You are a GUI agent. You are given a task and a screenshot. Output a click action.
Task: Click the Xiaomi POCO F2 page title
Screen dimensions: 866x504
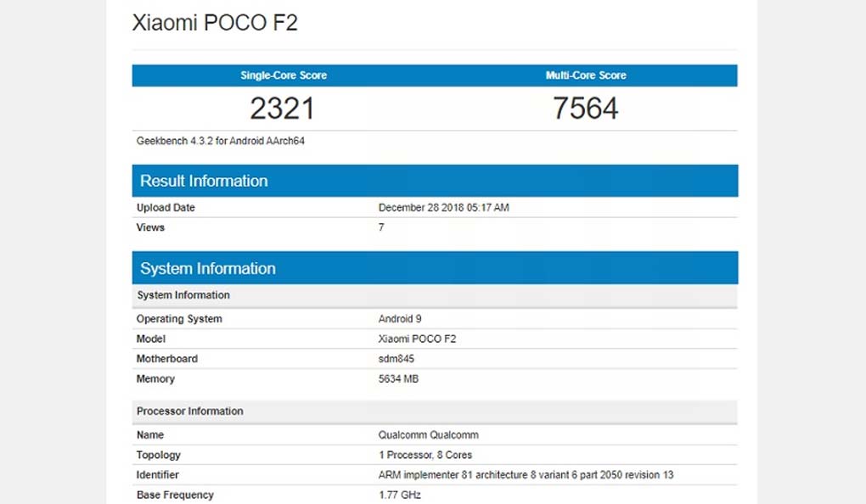point(215,23)
